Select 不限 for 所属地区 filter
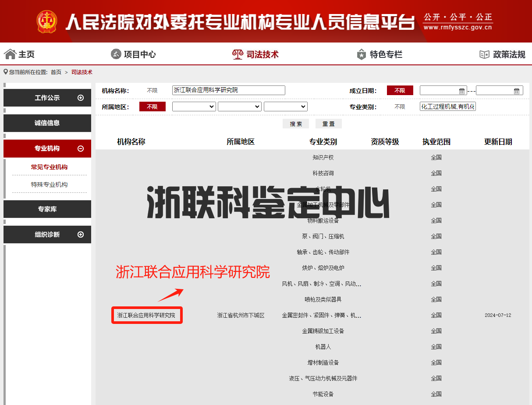Image resolution: width=532 pixels, height=405 pixels. (152, 107)
